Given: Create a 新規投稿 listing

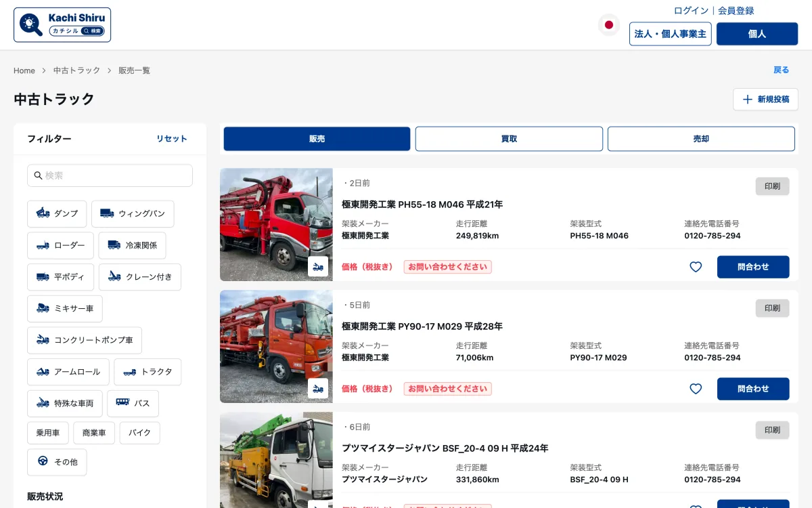Looking at the screenshot, I should pyautogui.click(x=765, y=100).
